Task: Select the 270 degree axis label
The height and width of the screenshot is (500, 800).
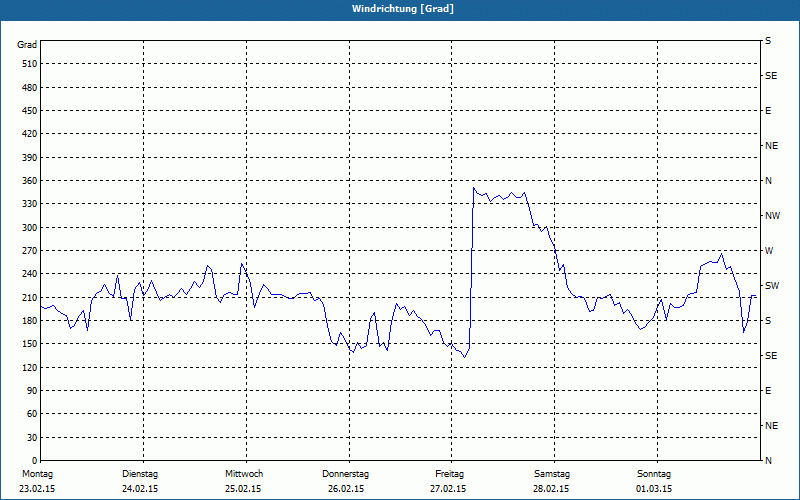Action: click(x=30, y=251)
